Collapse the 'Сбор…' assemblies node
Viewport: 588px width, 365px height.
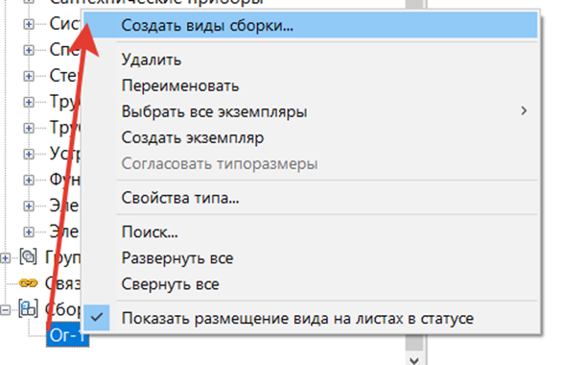(5, 310)
